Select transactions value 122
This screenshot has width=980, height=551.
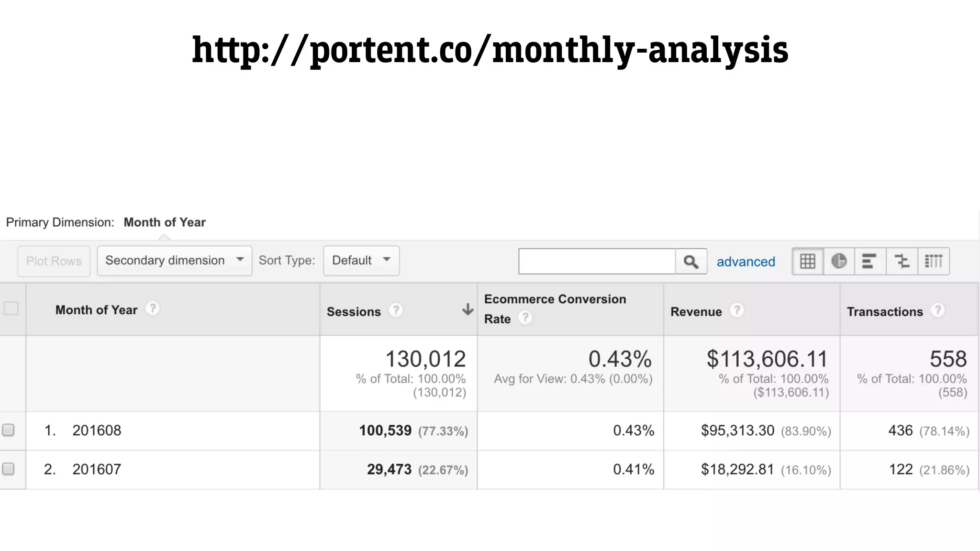[x=901, y=469]
